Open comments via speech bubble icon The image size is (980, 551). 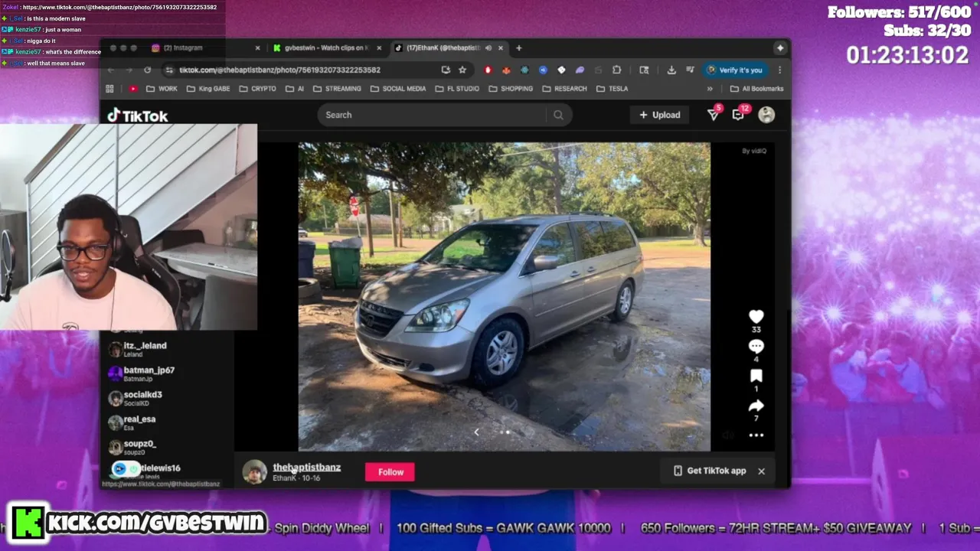(756, 346)
